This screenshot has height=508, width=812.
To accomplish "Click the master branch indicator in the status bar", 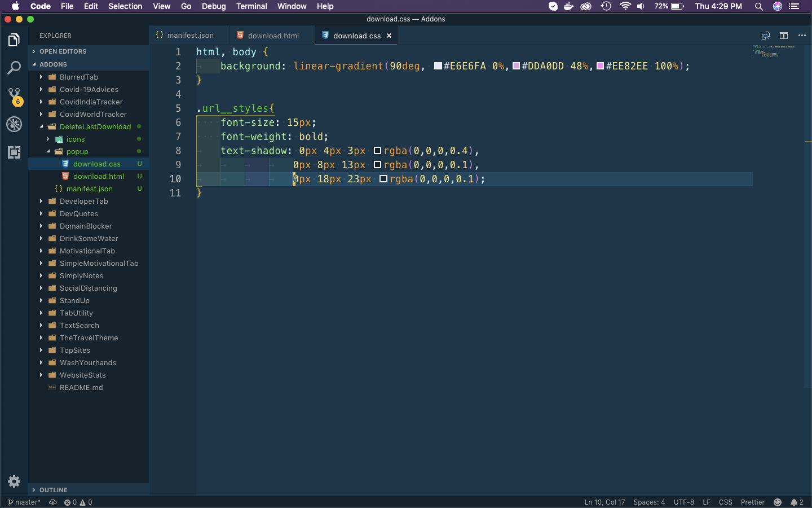I will coord(24,502).
